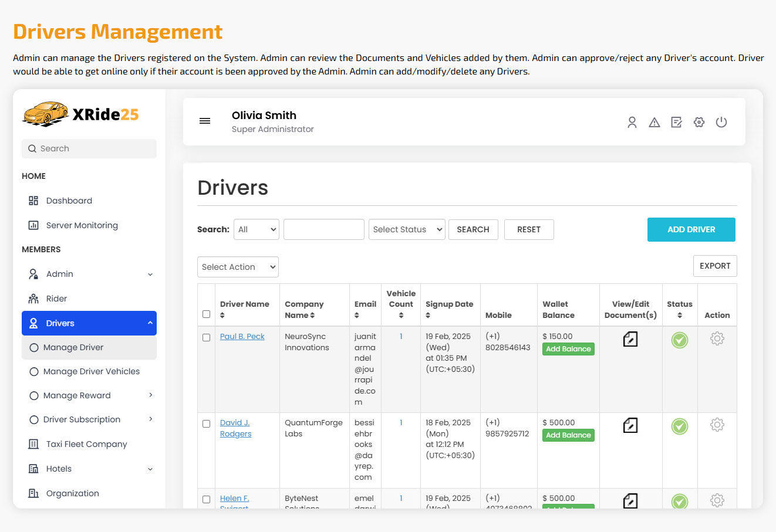The image size is (776, 532).
Task: Sort by Status column arrows
Action: click(680, 316)
